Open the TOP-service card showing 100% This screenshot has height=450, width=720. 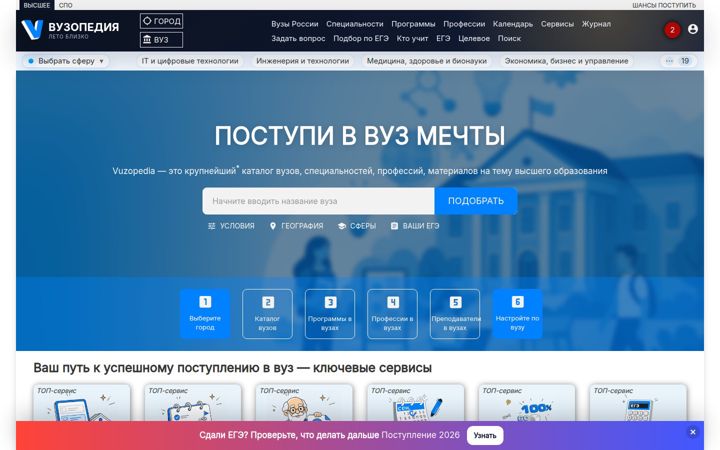527,403
